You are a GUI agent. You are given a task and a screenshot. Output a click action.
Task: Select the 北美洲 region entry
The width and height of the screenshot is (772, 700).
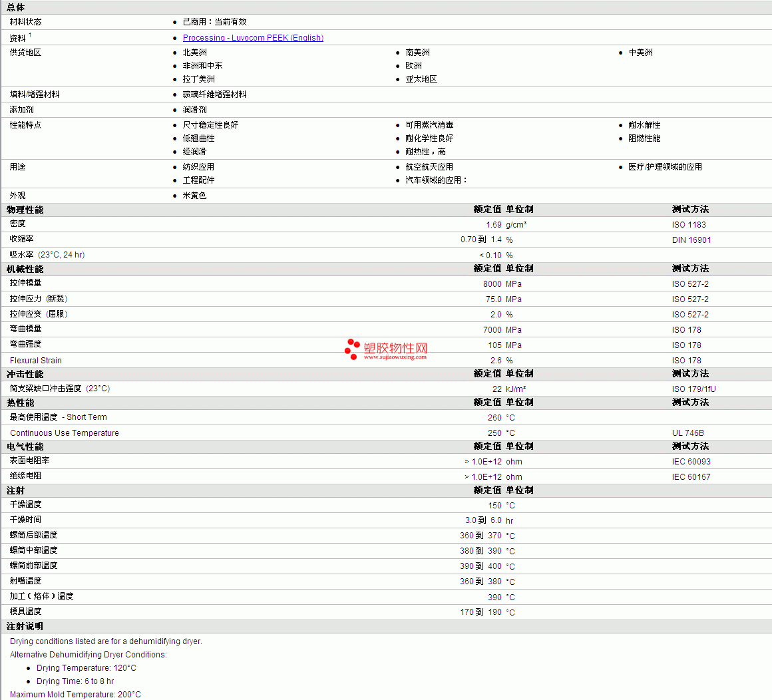click(x=195, y=53)
